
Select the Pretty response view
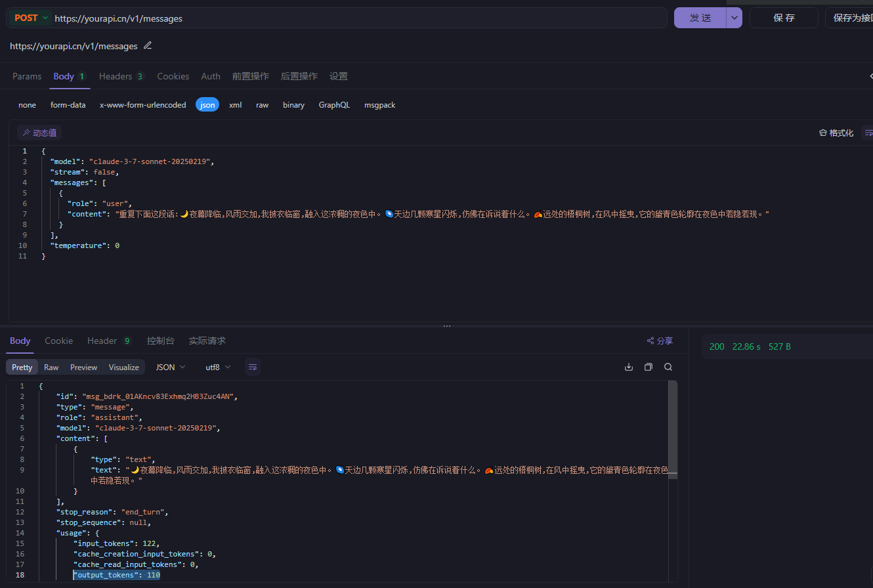coord(22,367)
